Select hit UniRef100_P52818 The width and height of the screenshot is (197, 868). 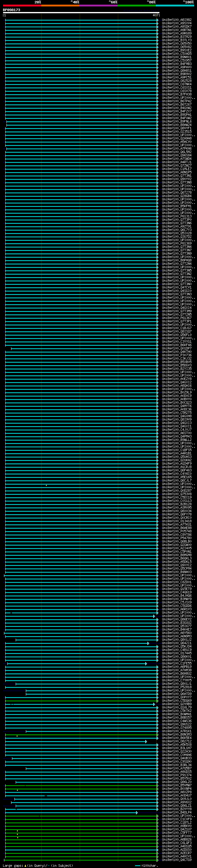pos(176,687)
